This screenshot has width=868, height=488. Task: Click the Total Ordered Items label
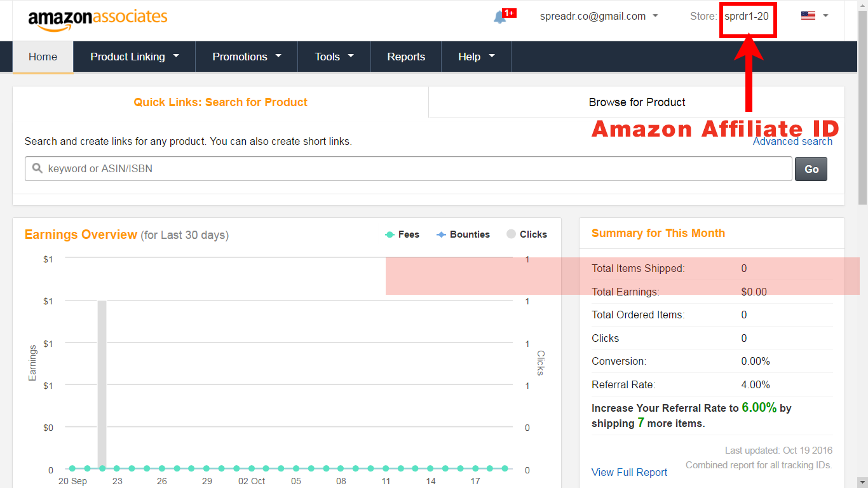637,315
